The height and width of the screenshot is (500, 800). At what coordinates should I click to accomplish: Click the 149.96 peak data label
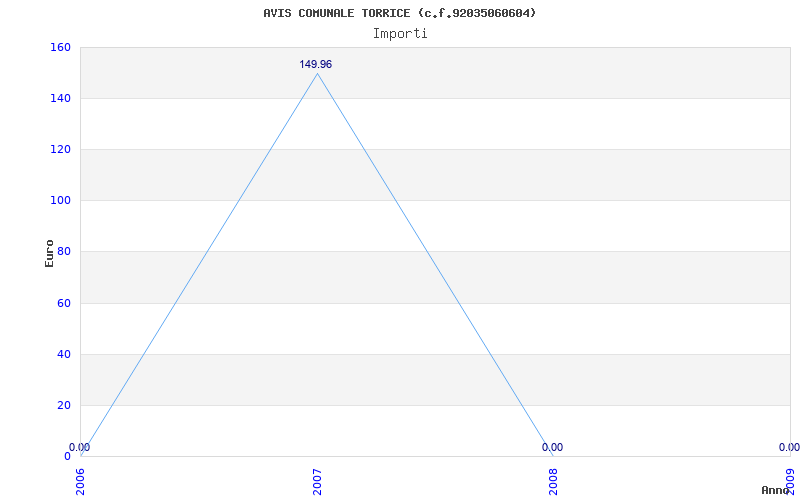pyautogui.click(x=315, y=64)
